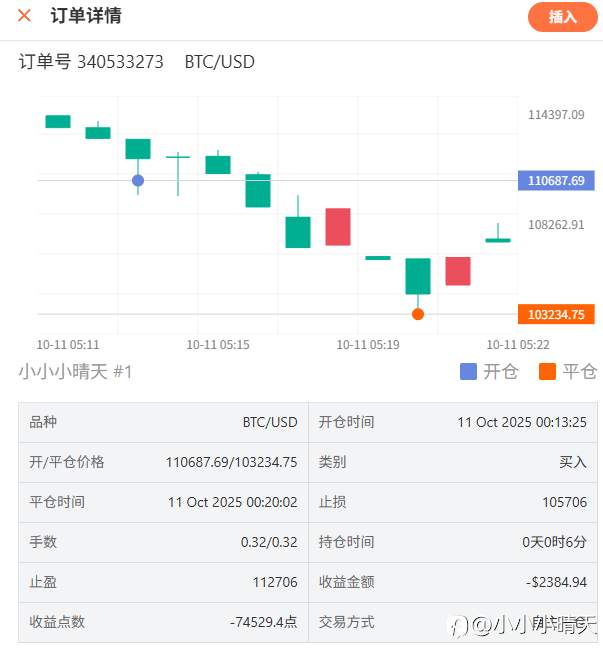Click the open/close price 110687.69/103234.75 cell
This screenshot has width=603, height=664.
pyautogui.click(x=232, y=462)
